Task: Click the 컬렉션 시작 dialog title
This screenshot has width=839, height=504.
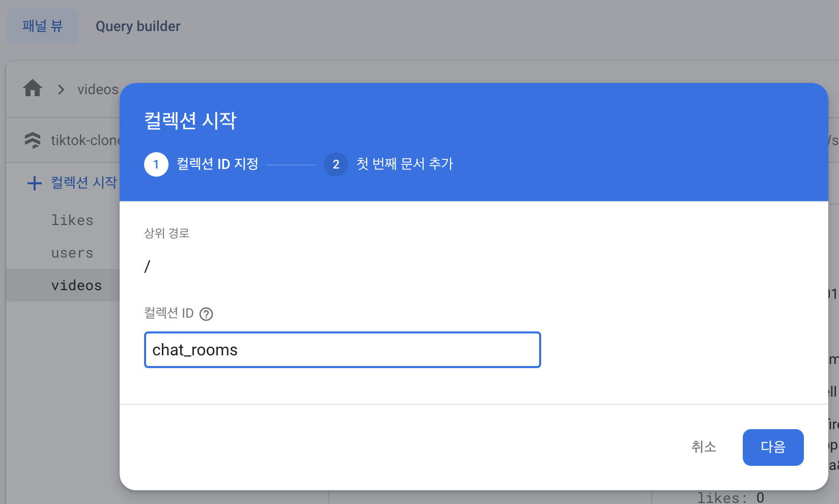Action: click(x=190, y=121)
